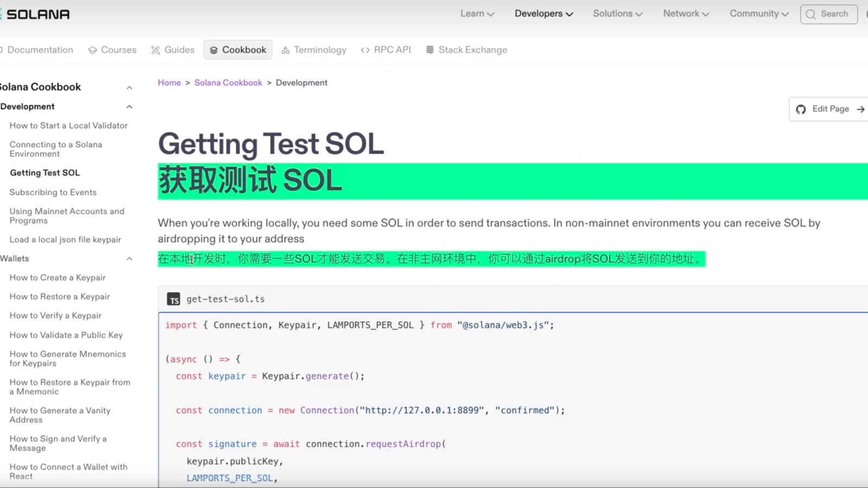Viewport: 868px width, 488px height.
Task: Open the Solutions dropdown menu
Action: (x=618, y=14)
